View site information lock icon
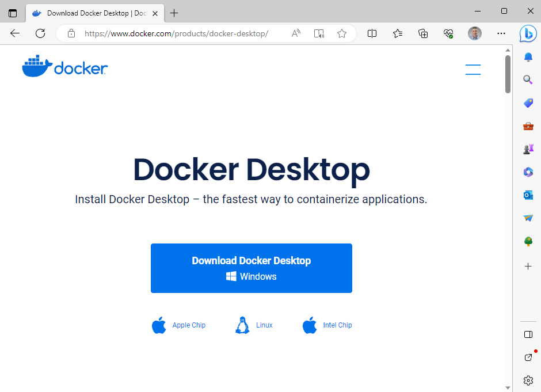The height and width of the screenshot is (392, 541). 71,33
